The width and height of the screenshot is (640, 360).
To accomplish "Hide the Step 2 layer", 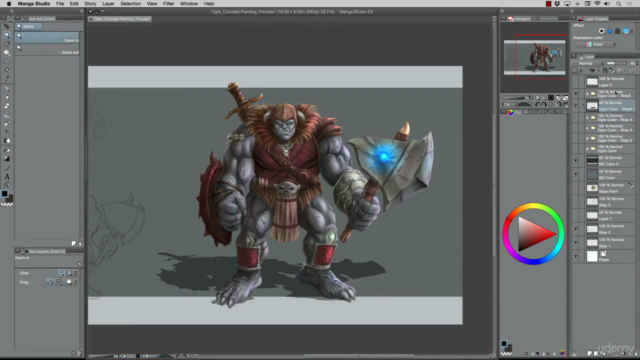I will pyautogui.click(x=576, y=229).
